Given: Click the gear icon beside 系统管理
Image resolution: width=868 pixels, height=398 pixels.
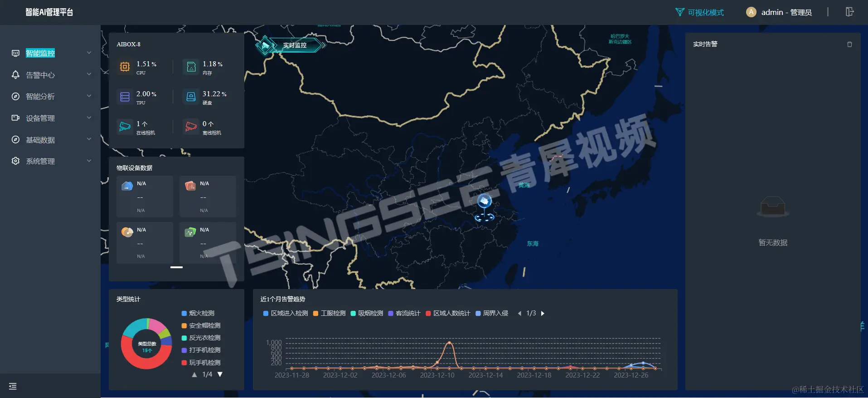Looking at the screenshot, I should (x=15, y=161).
